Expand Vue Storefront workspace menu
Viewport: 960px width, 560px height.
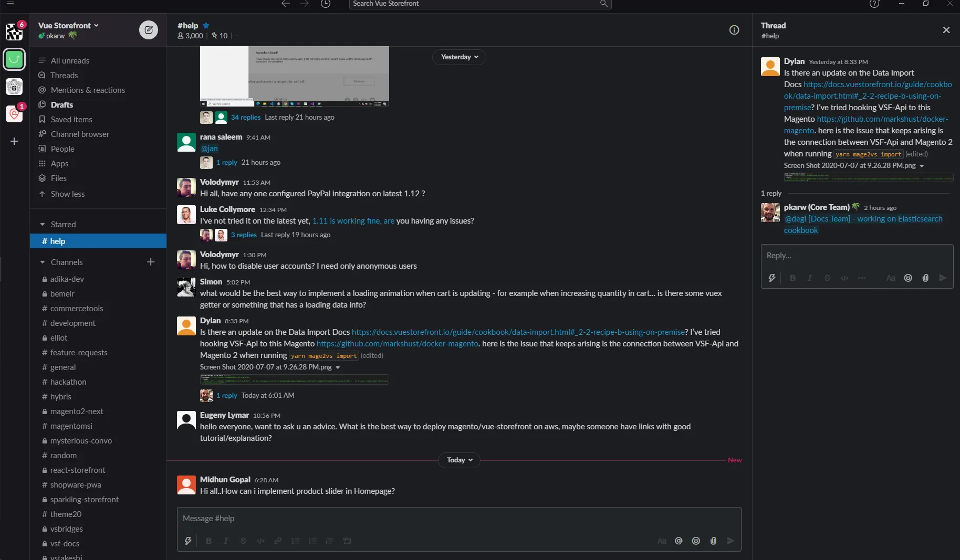coord(68,25)
